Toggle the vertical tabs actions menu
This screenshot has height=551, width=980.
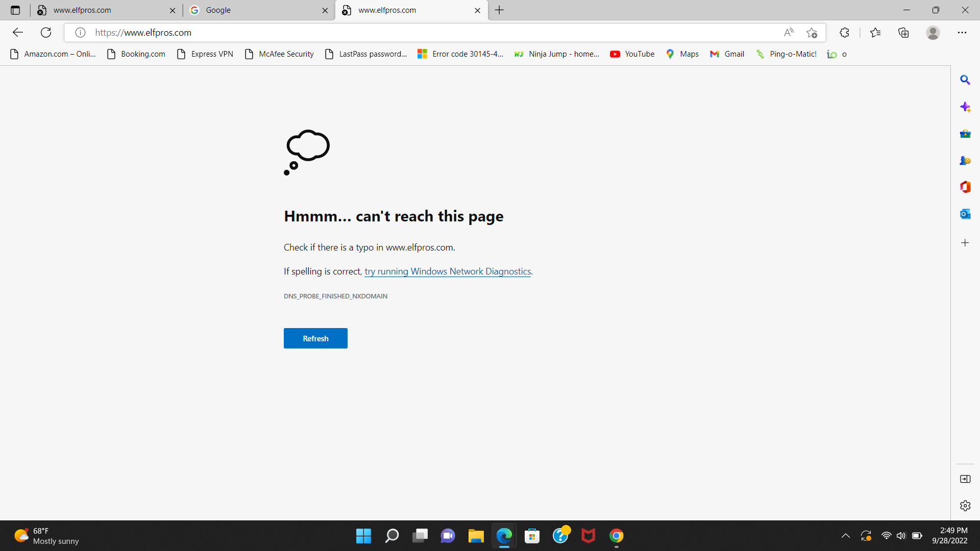15,10
